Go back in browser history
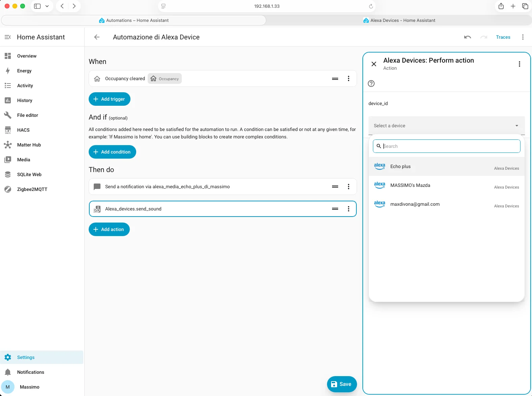 pyautogui.click(x=62, y=6)
